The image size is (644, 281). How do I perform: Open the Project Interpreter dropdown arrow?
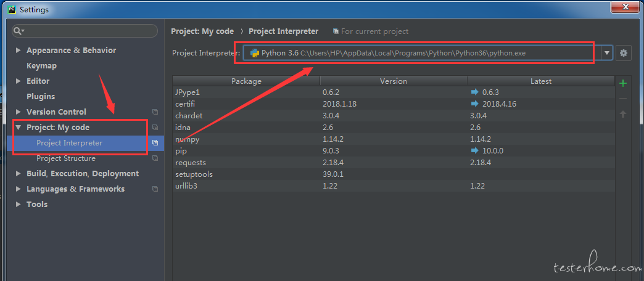click(606, 53)
